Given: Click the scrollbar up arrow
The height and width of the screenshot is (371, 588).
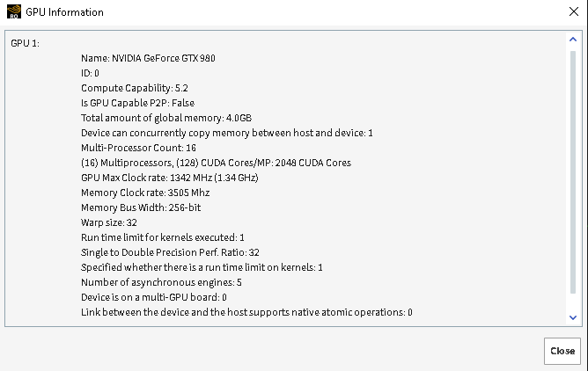Looking at the screenshot, I should (573, 41).
